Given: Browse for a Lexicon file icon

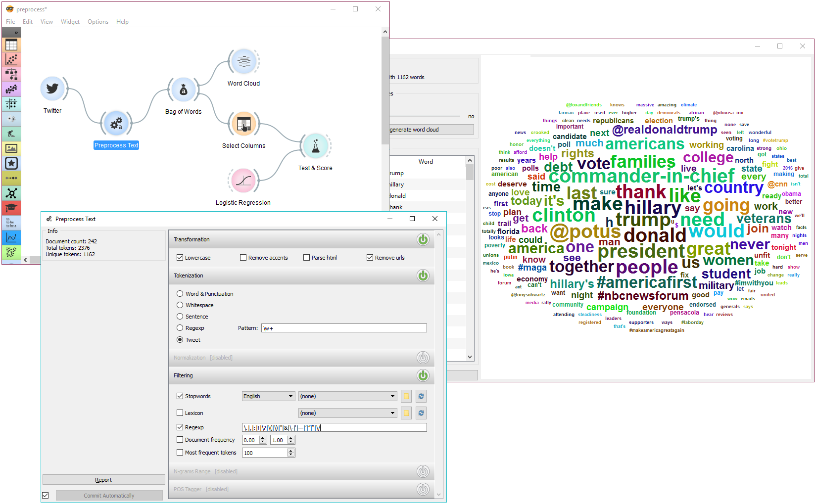Looking at the screenshot, I should tap(406, 413).
